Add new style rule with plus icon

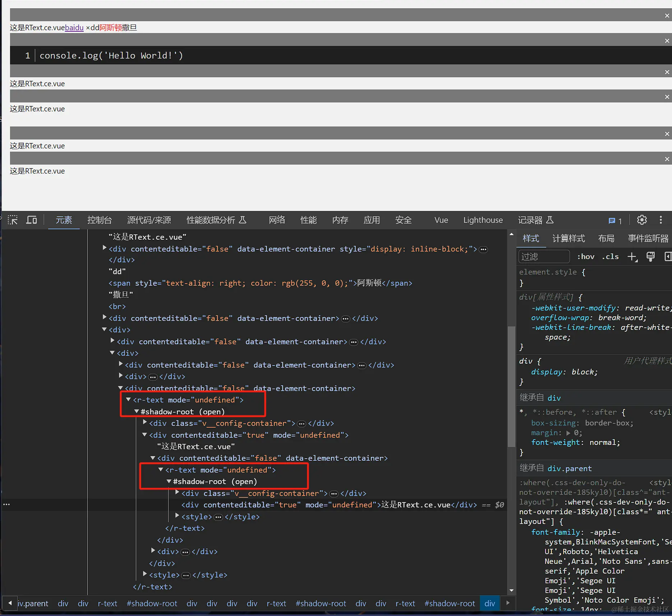tap(632, 257)
